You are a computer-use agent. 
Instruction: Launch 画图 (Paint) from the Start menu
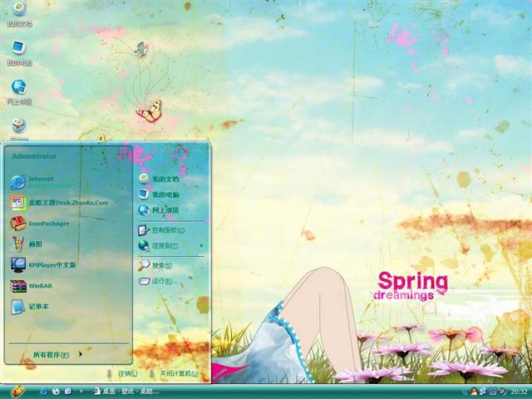coord(26,244)
